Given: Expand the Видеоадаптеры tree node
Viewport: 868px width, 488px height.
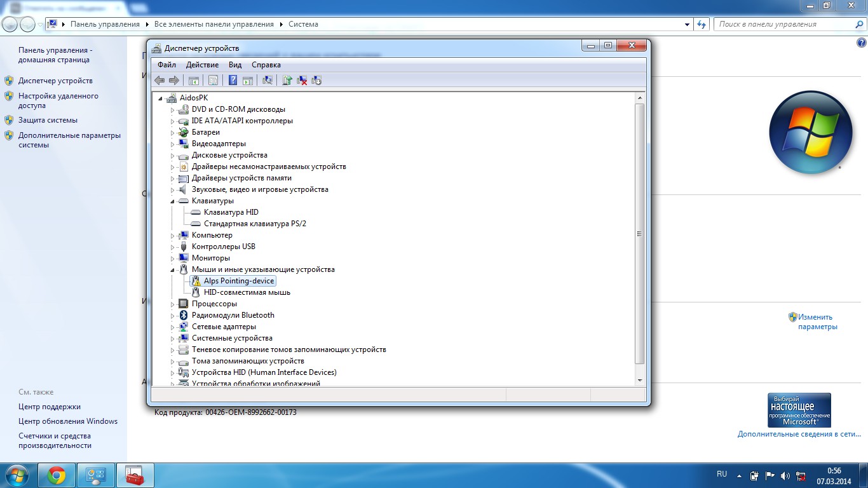Looking at the screenshot, I should (x=172, y=144).
